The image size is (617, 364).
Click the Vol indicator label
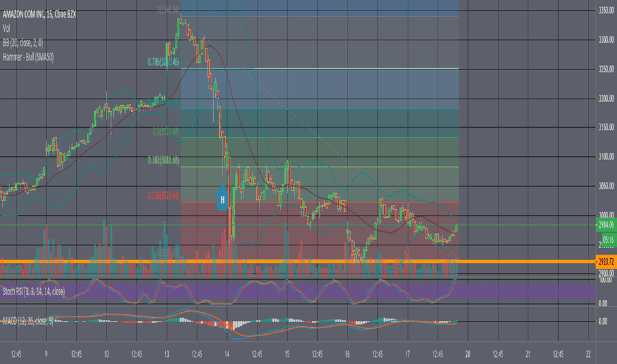tap(7, 28)
